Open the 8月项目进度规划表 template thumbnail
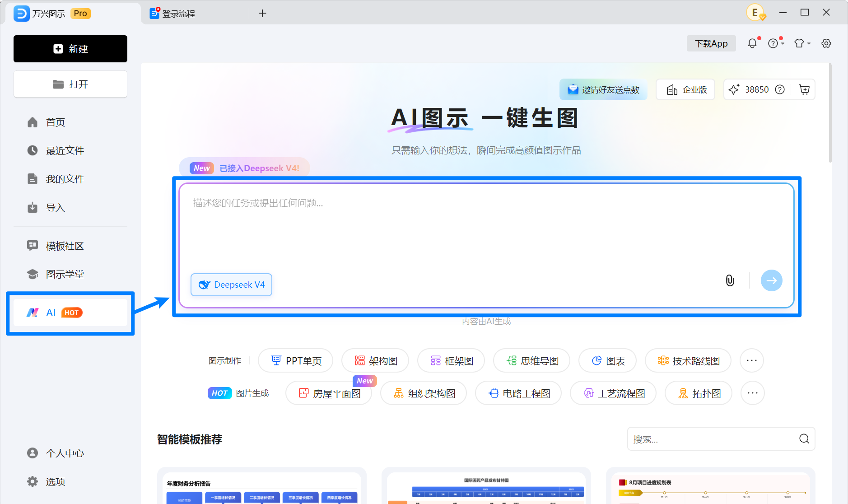The width and height of the screenshot is (848, 504). tap(711, 486)
